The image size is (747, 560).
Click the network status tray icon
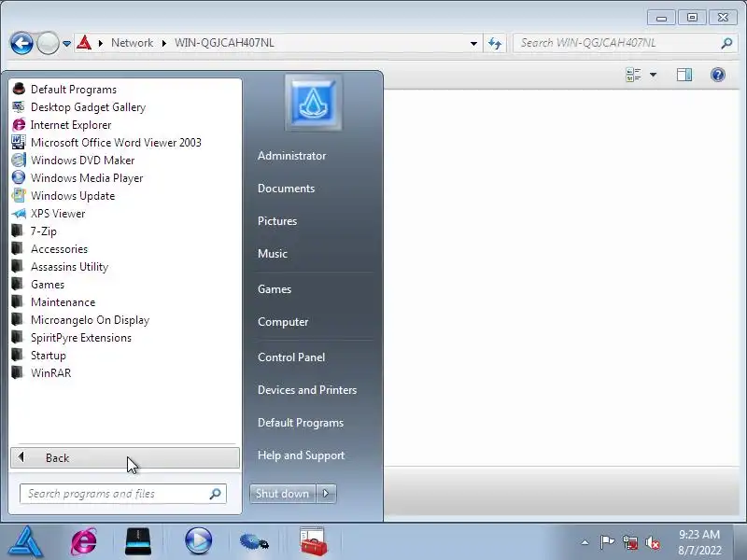click(x=630, y=542)
